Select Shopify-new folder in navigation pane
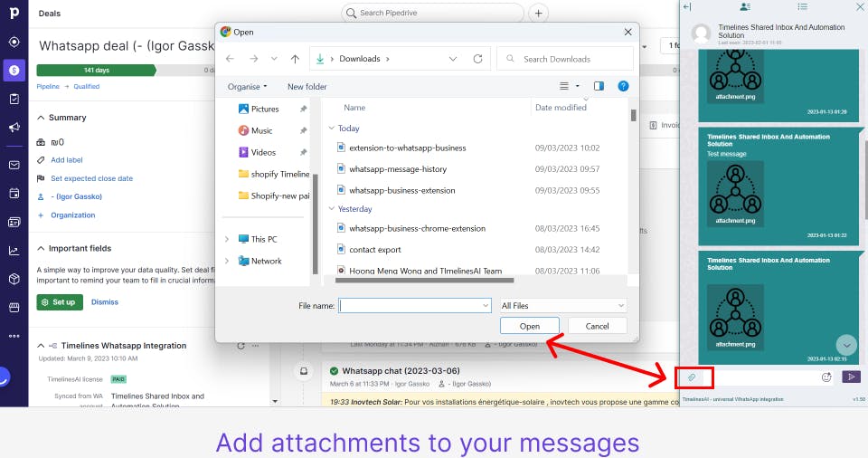 (273, 196)
